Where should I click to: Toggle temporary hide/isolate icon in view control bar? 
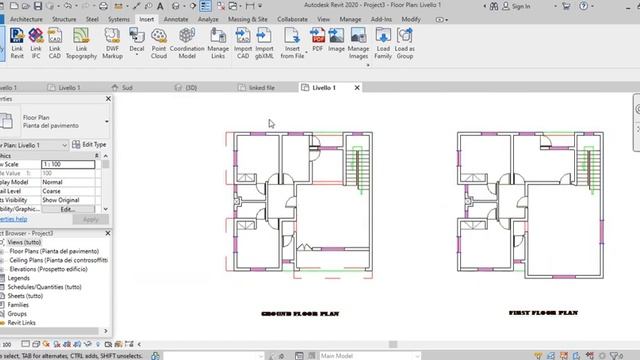pos(87,344)
